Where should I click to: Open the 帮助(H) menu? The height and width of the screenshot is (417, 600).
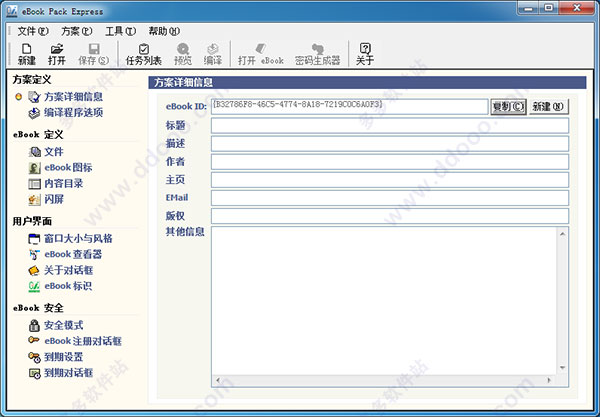tap(164, 31)
